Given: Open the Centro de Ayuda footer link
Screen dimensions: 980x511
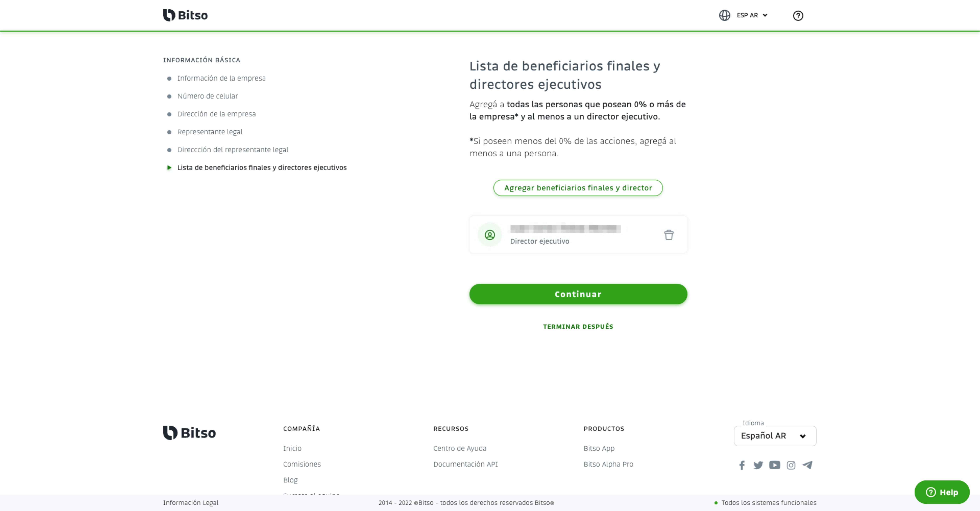Looking at the screenshot, I should 459,449.
